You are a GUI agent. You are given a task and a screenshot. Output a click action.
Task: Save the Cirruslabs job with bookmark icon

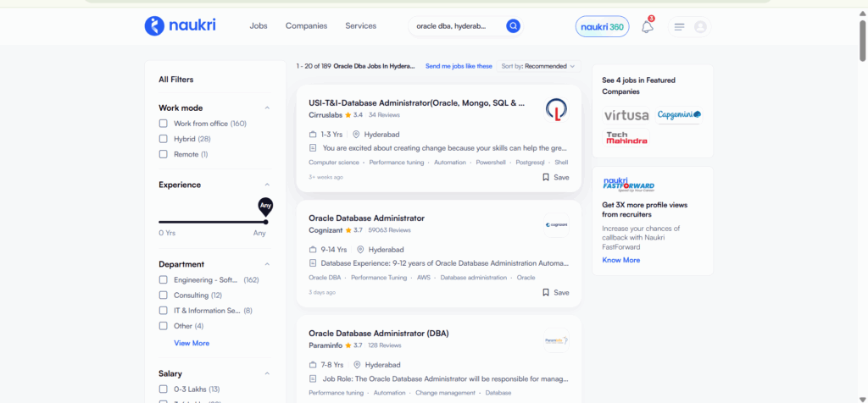tap(555, 178)
